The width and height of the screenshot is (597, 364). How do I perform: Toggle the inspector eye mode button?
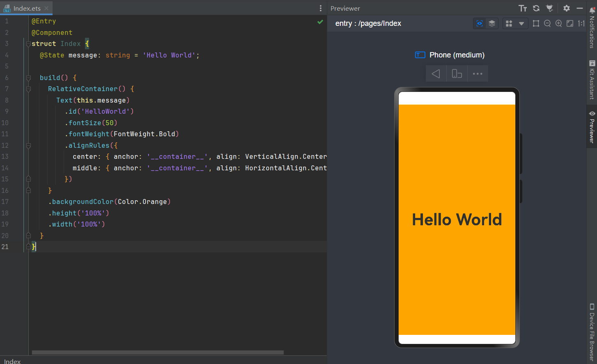[480, 23]
